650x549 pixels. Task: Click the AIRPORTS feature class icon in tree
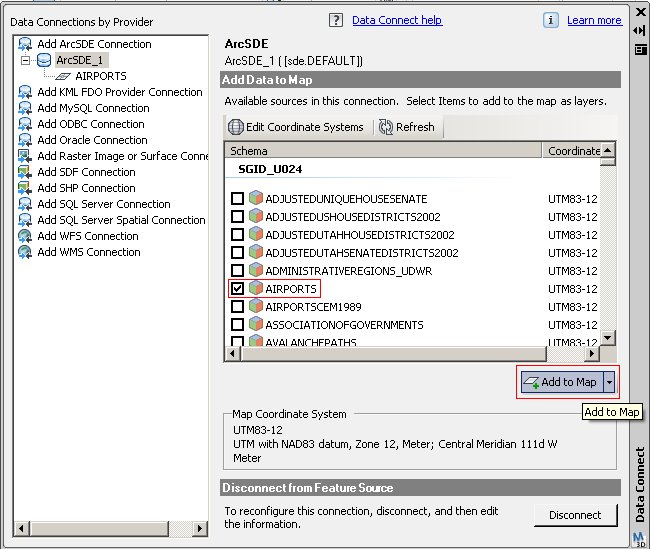[63, 76]
